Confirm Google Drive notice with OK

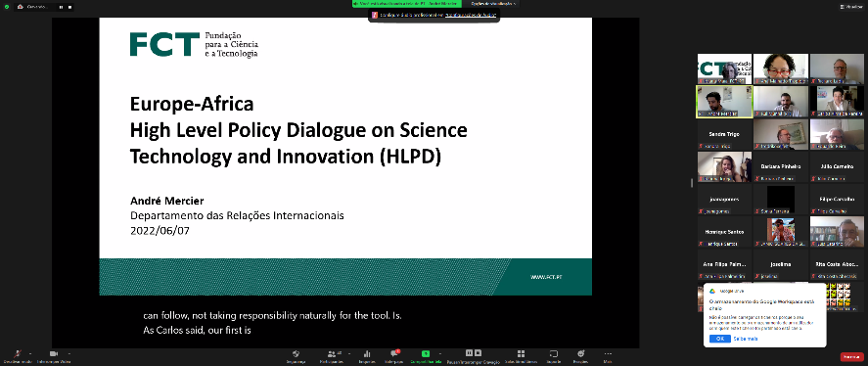click(719, 339)
